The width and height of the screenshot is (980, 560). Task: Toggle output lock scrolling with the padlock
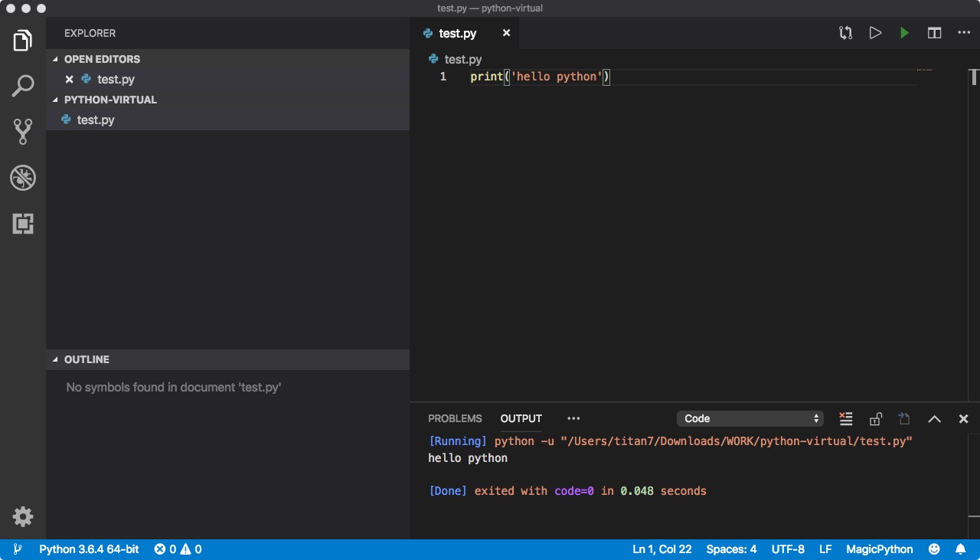[875, 419]
